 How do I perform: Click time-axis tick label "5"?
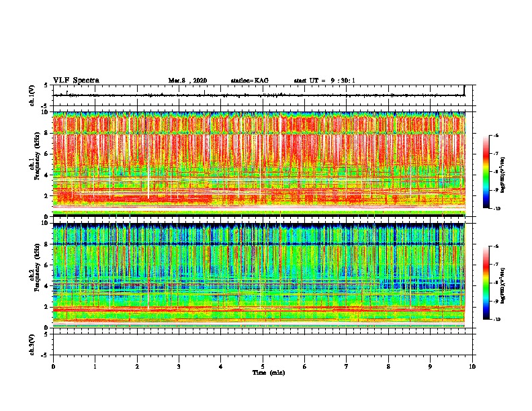click(263, 367)
